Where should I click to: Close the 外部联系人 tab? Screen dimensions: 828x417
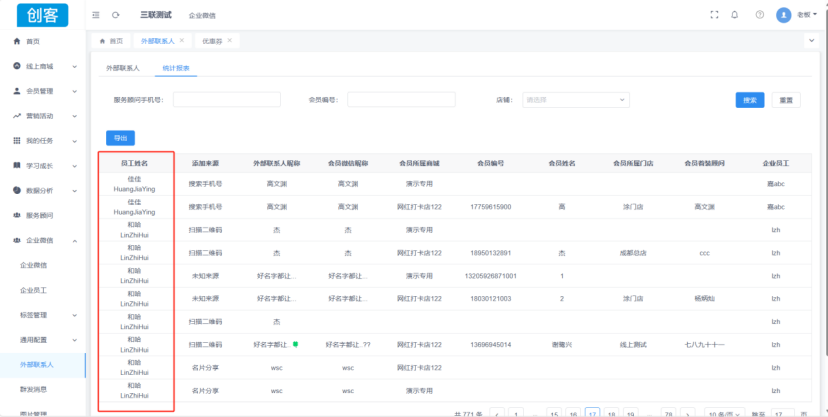pos(182,41)
